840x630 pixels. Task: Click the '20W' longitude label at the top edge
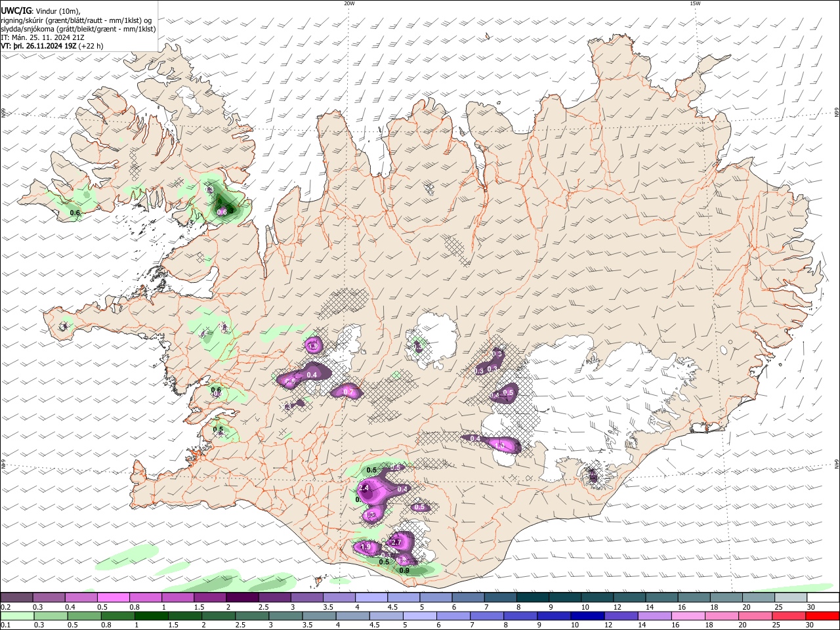pyautogui.click(x=349, y=3)
